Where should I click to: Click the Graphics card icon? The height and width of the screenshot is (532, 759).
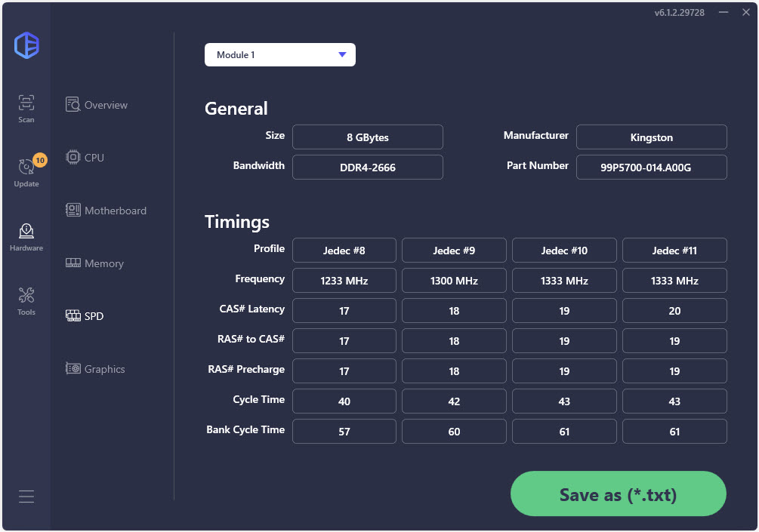(x=73, y=369)
